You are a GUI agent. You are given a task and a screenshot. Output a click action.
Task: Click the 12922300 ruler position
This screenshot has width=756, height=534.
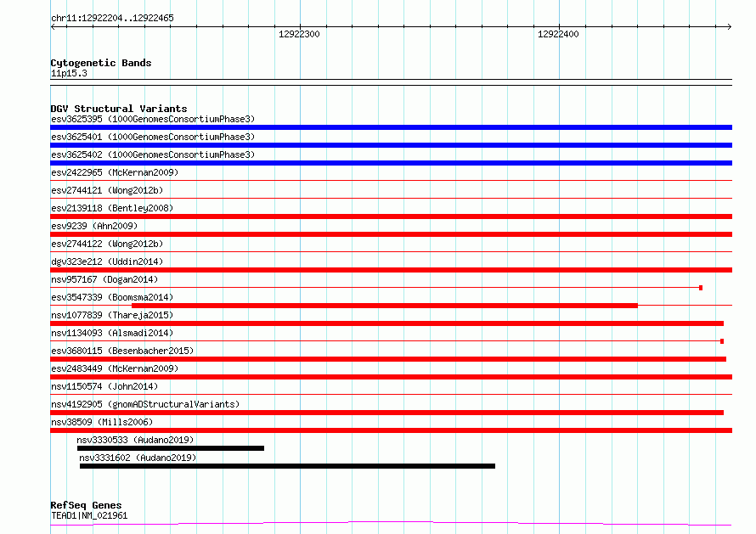click(299, 34)
